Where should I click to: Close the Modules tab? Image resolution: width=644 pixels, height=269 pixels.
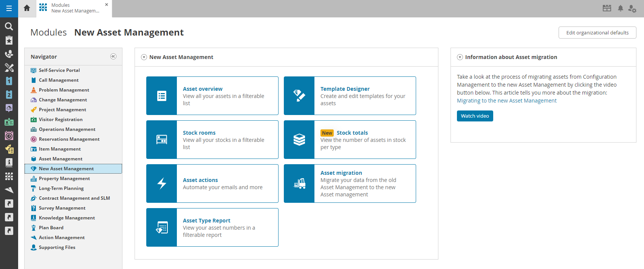[107, 5]
